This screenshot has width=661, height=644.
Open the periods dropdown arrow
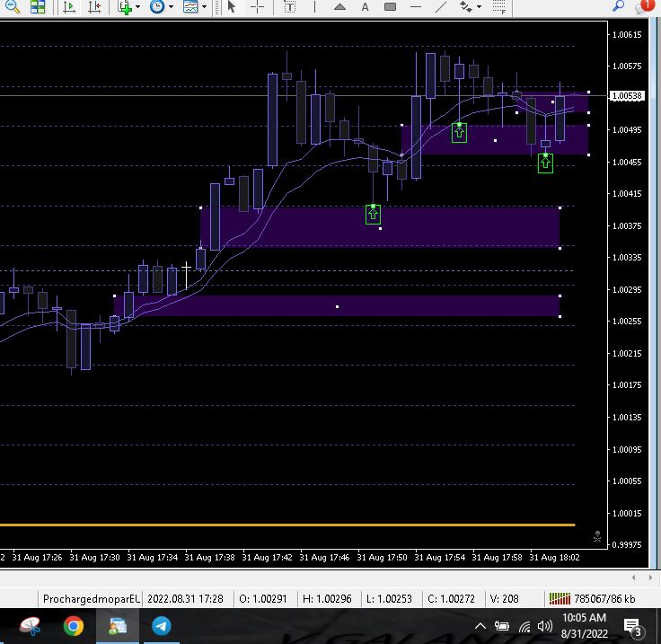tap(171, 7)
